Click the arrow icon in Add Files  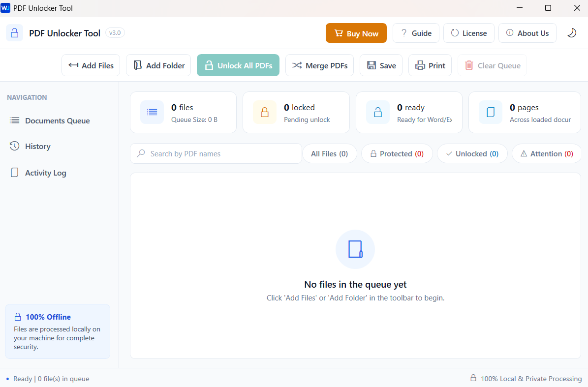pyautogui.click(x=73, y=65)
